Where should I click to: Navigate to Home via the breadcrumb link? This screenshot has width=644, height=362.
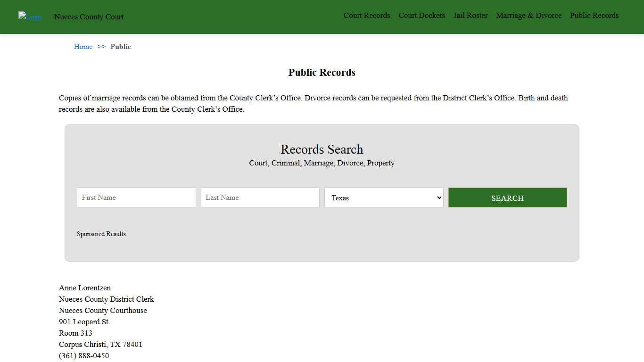tap(83, 47)
